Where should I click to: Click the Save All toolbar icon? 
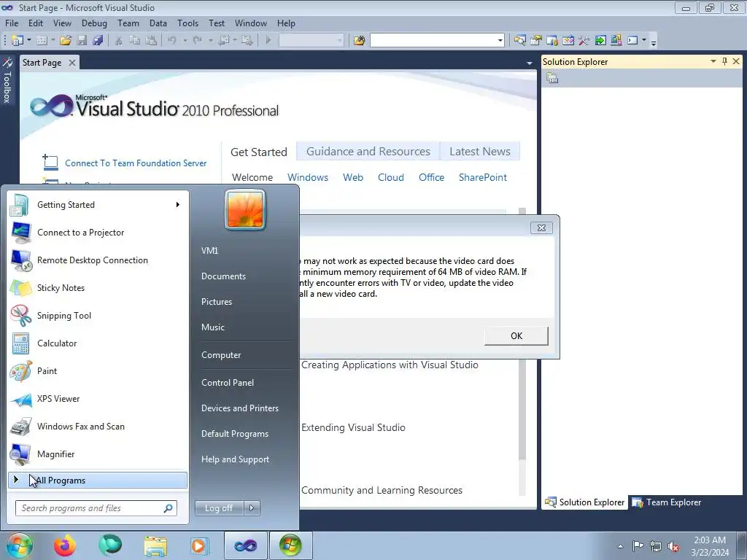98,41
